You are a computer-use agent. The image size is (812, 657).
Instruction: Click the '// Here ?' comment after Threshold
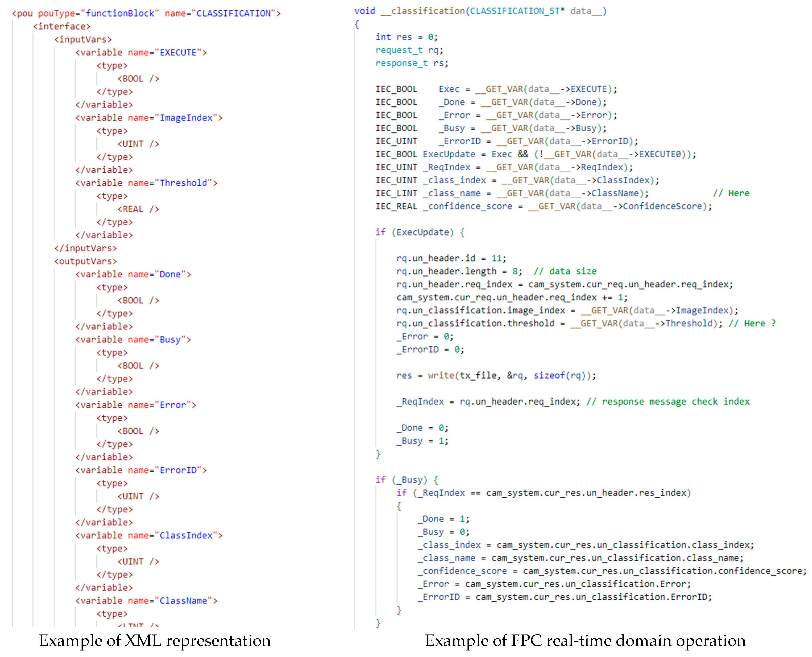[752, 323]
